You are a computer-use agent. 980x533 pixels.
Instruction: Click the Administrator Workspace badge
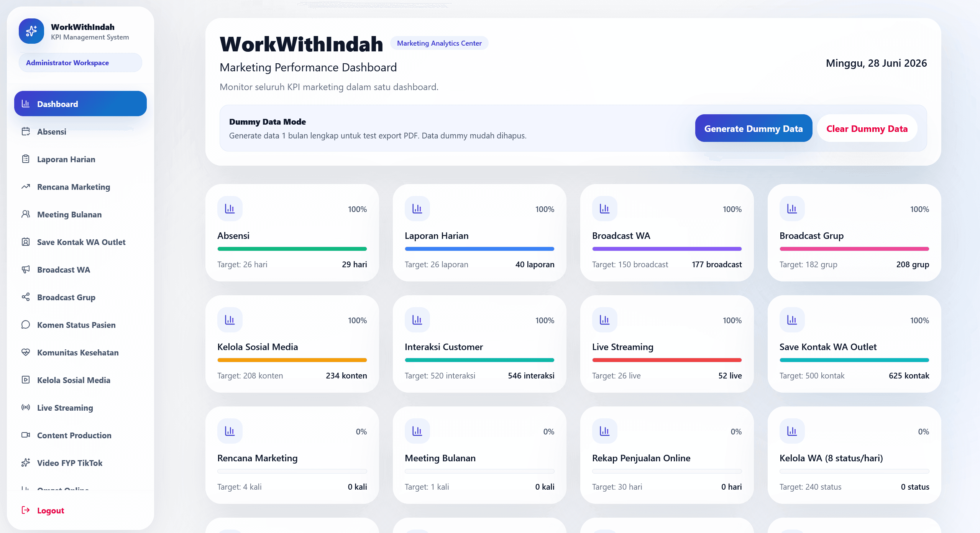[x=80, y=63]
